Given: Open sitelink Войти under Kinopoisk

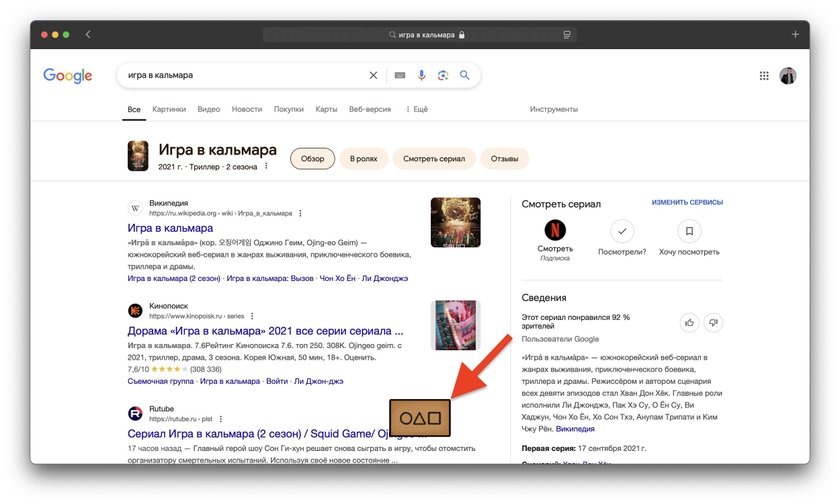Looking at the screenshot, I should pos(277,381).
